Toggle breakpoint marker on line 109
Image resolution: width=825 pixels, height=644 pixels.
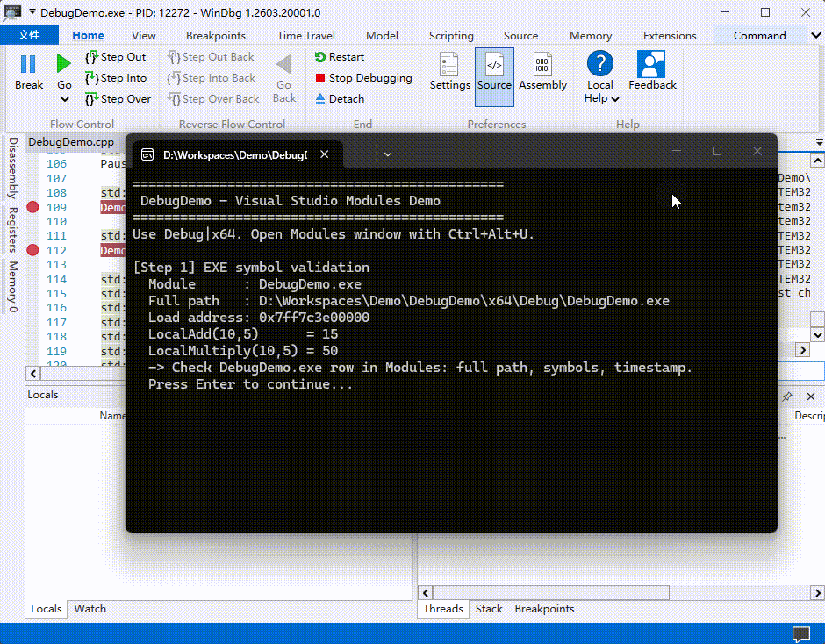(33, 207)
